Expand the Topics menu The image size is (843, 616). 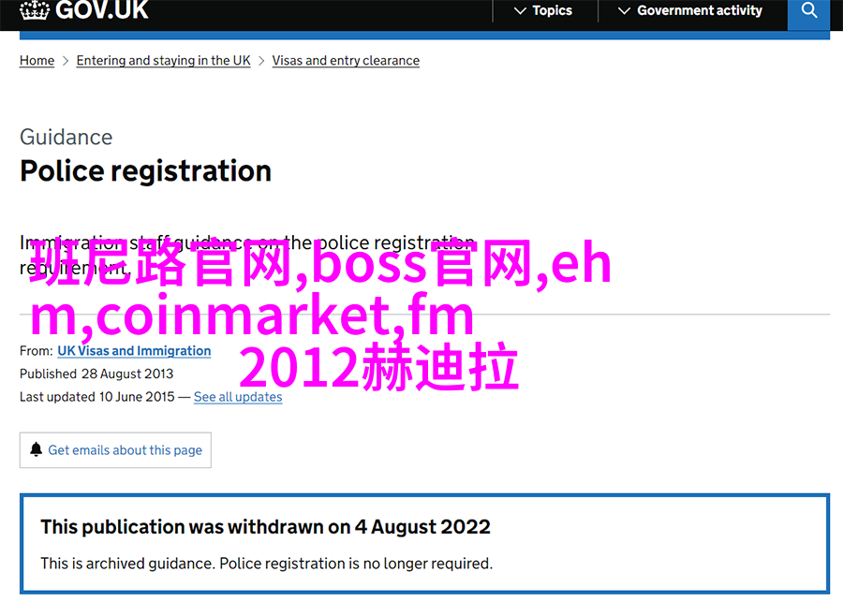point(543,10)
